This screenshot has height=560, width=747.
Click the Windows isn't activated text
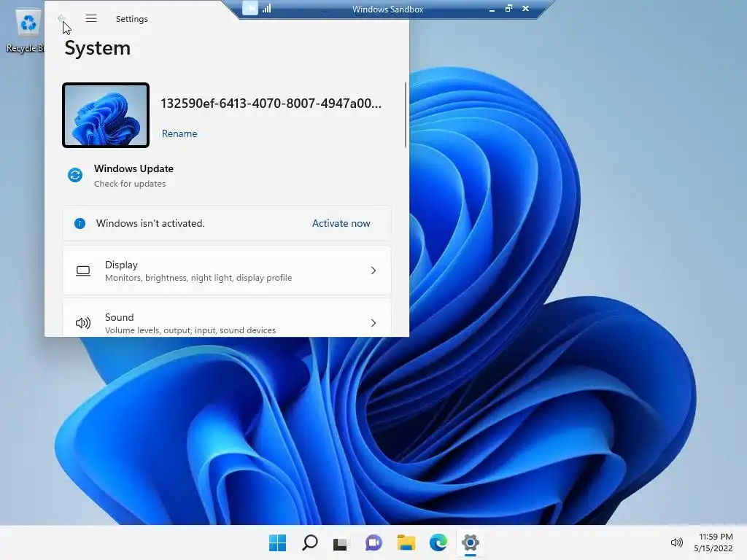tap(150, 223)
